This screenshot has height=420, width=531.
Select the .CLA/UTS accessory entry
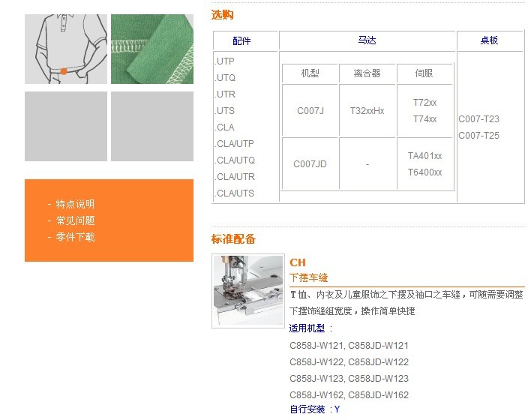click(235, 193)
